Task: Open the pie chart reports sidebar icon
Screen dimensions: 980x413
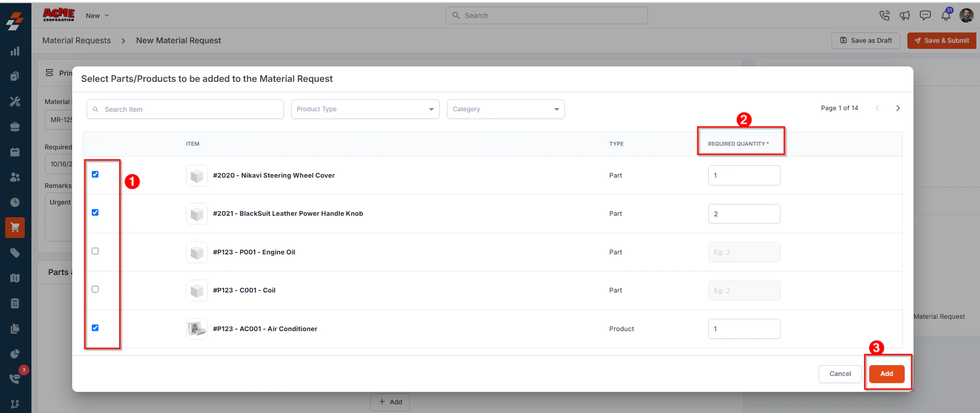Action: [15, 354]
